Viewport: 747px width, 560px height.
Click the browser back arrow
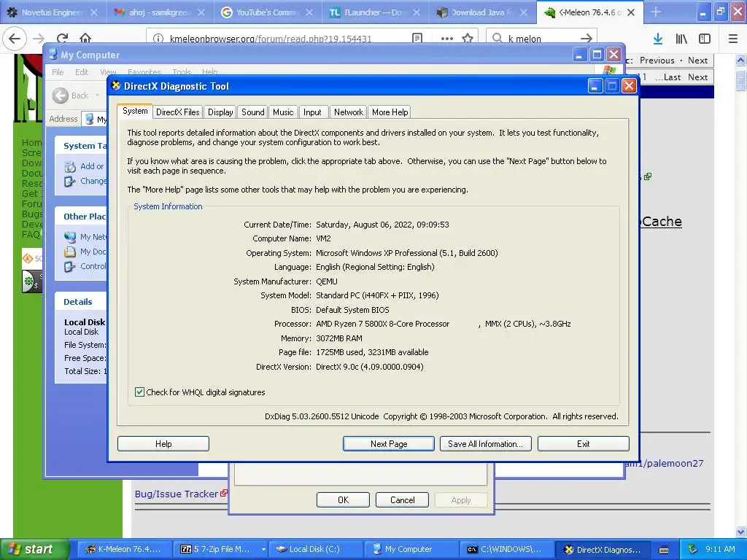click(15, 38)
